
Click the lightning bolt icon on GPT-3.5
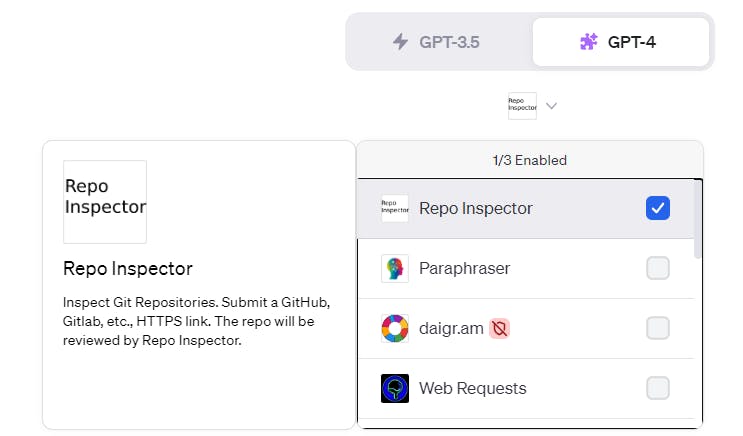[400, 42]
